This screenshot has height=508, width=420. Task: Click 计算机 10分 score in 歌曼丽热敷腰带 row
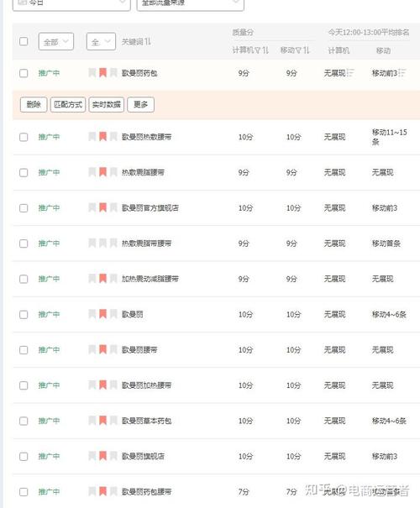pyautogui.click(x=245, y=137)
